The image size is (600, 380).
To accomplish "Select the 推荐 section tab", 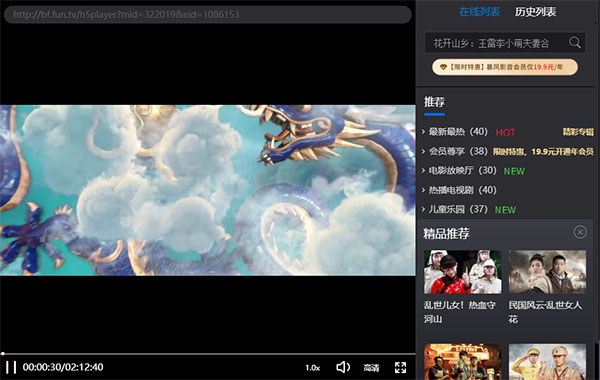I will click(x=434, y=103).
